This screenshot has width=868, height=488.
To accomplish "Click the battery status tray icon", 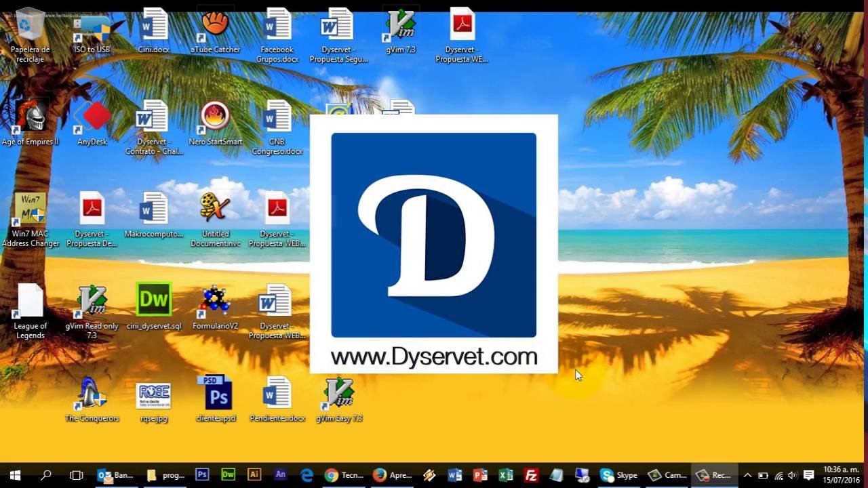I will pyautogui.click(x=763, y=475).
